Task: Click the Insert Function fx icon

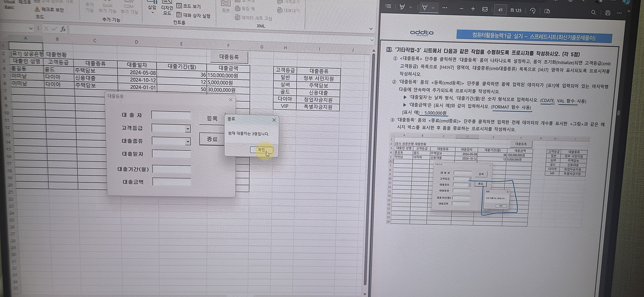Action: tap(63, 29)
